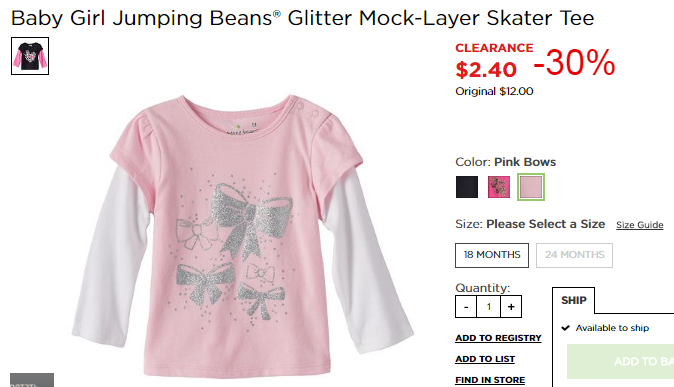
Task: Decrease quantity with the minus button
Action: [466, 307]
